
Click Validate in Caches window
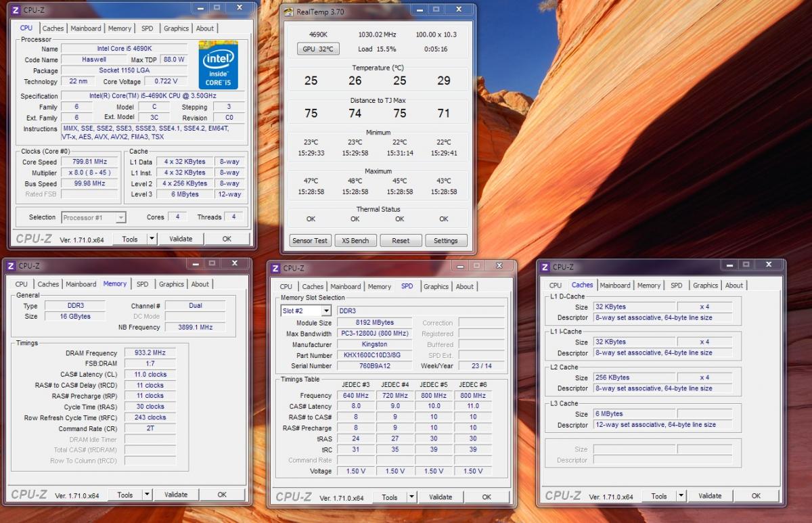click(710, 495)
